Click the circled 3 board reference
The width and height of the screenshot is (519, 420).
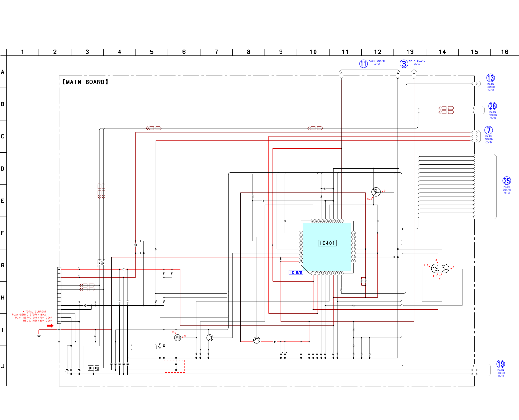point(404,64)
